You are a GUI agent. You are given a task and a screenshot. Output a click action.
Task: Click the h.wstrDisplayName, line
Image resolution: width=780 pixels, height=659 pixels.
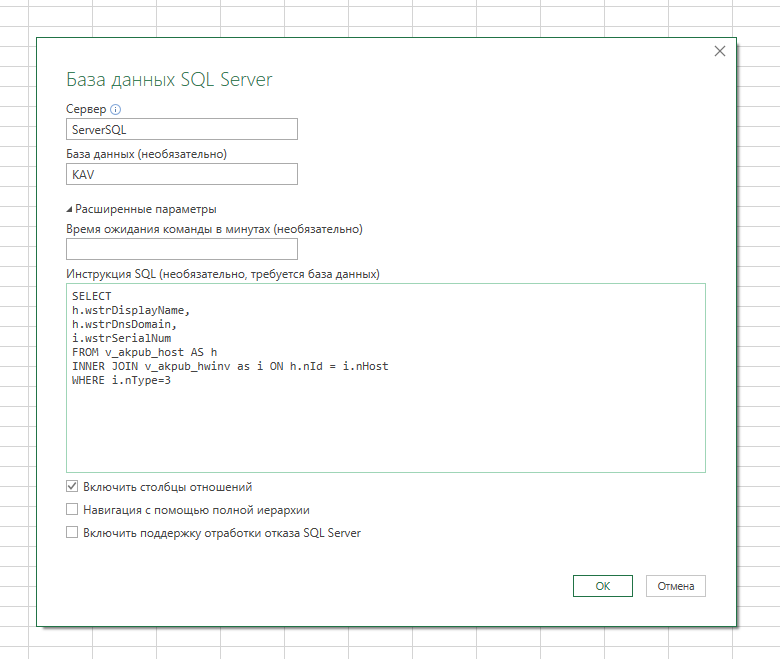(131, 310)
